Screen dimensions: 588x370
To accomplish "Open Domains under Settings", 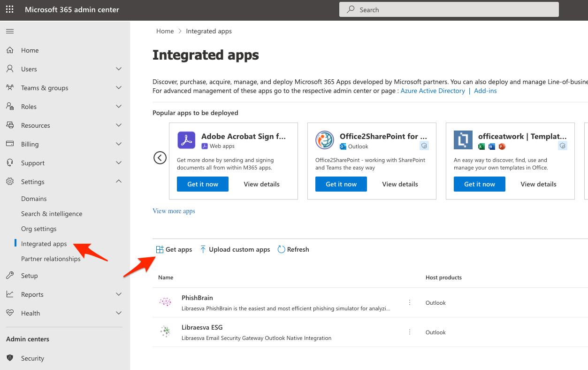I will (x=34, y=199).
